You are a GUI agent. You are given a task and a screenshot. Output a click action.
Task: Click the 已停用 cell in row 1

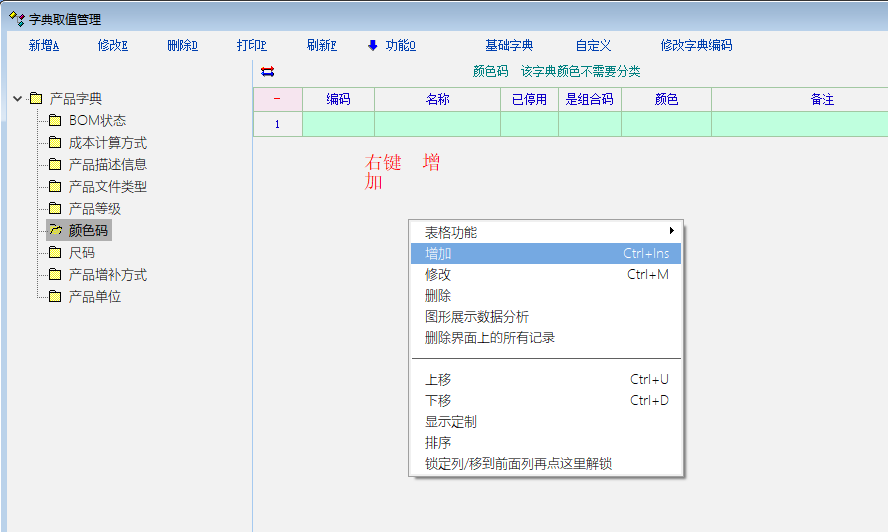tap(530, 124)
